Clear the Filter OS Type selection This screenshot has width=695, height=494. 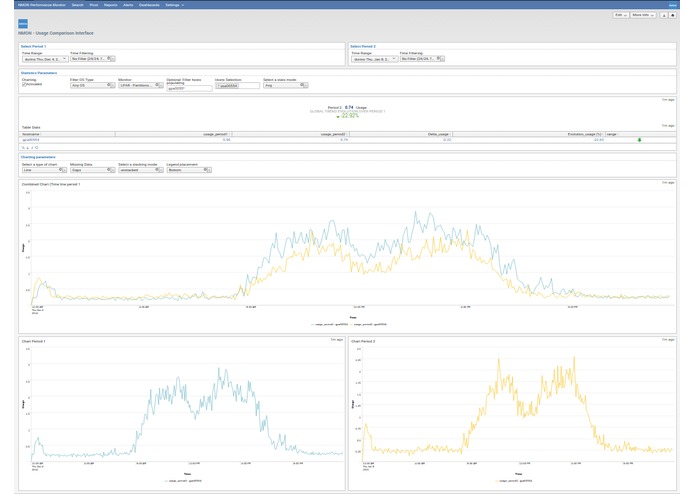(x=109, y=85)
